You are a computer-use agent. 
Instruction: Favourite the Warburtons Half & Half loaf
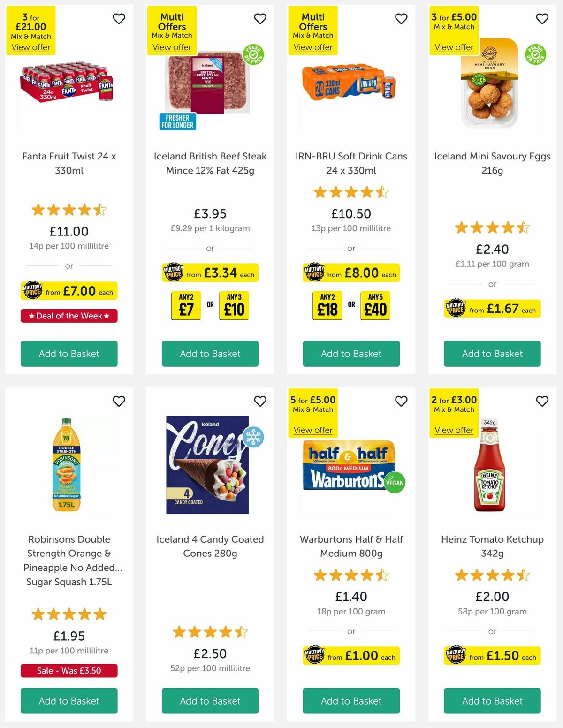401,402
